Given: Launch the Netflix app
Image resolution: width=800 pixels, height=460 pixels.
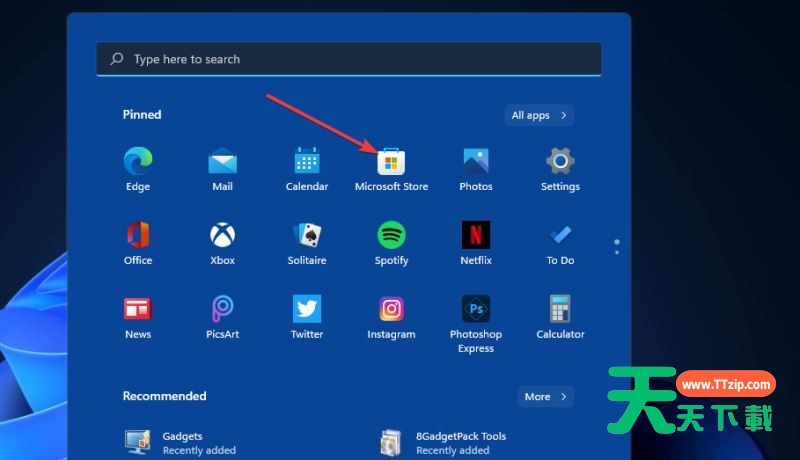Looking at the screenshot, I should (476, 243).
